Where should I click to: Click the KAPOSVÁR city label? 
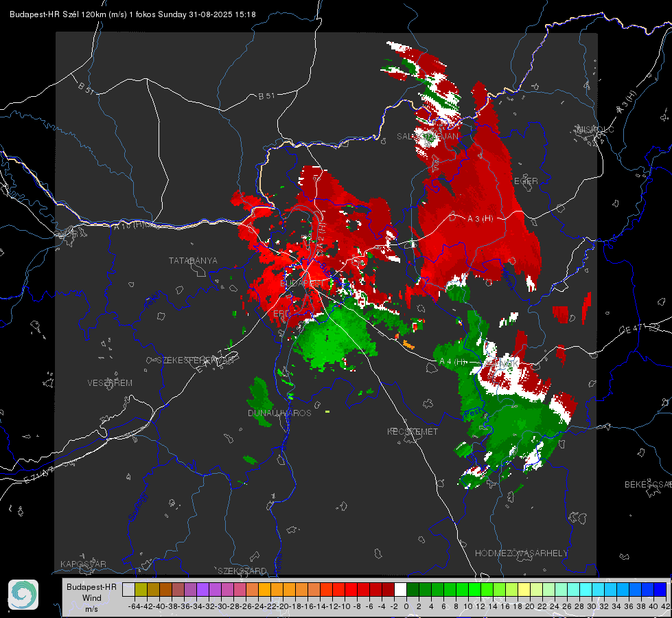83,564
